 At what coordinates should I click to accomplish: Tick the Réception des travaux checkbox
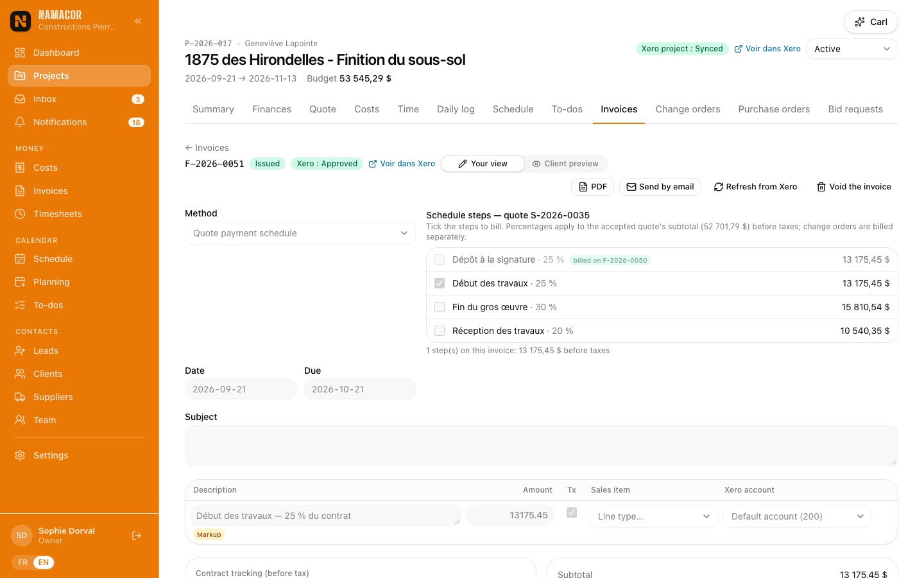tap(440, 331)
